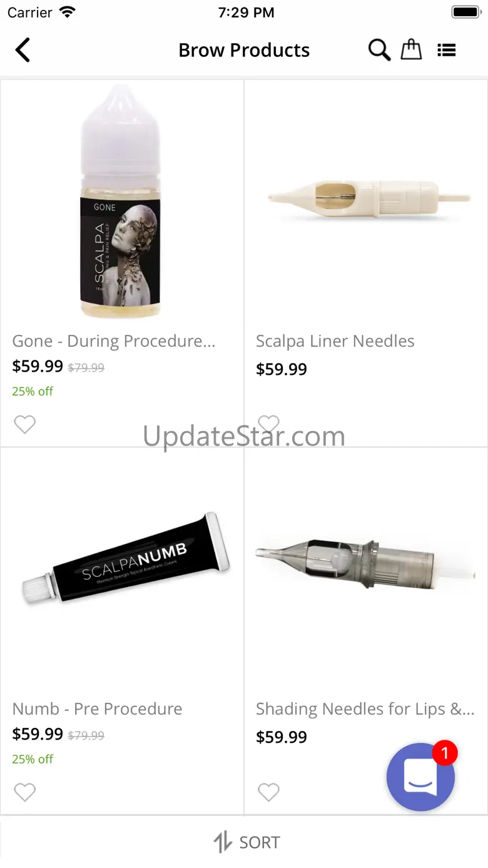Open Shading Needles for Lips title

(x=365, y=709)
